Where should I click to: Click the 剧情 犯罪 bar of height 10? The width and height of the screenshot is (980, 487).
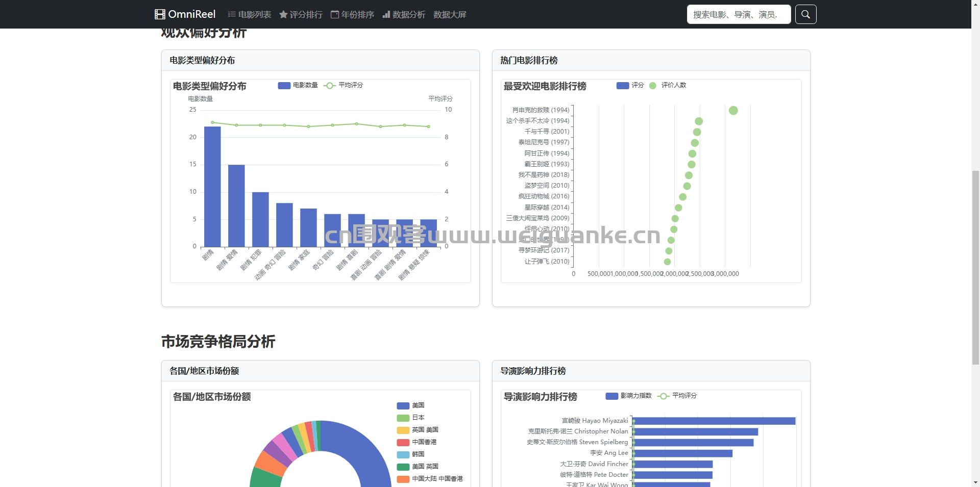[x=260, y=219]
